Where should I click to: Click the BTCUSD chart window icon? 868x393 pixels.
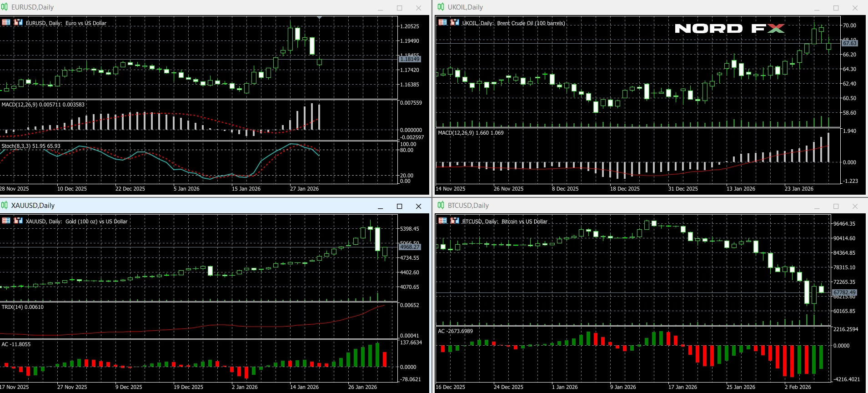coord(441,206)
